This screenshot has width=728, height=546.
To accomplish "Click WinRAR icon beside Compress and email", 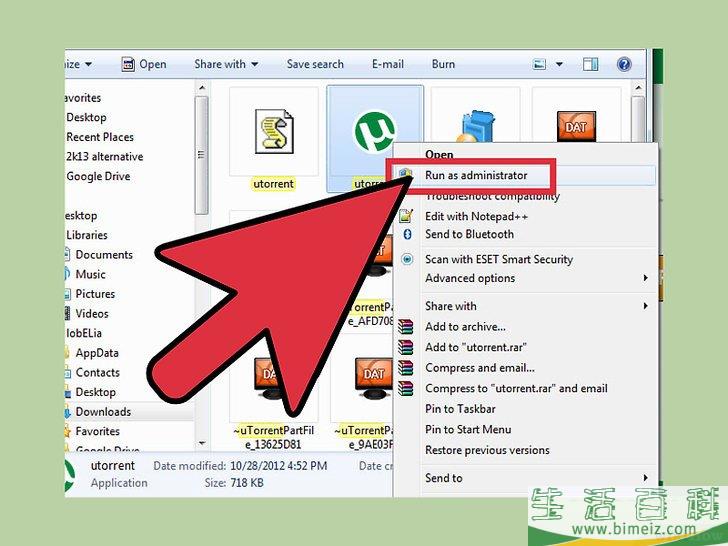I will coord(405,368).
